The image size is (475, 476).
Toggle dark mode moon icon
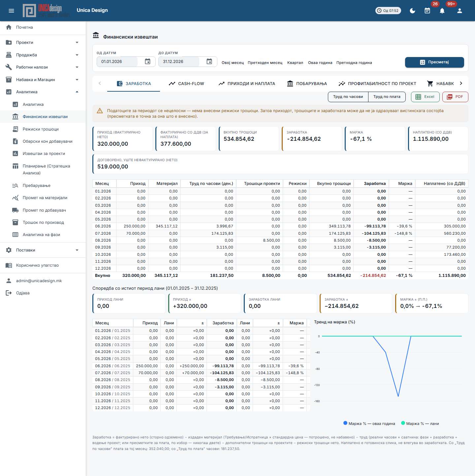[412, 11]
